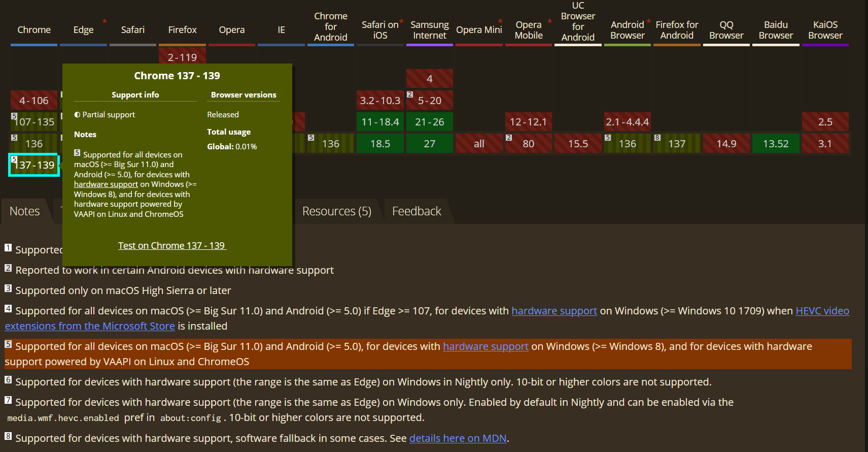
Task: Click Firefox version cell 2-119
Action: (182, 56)
